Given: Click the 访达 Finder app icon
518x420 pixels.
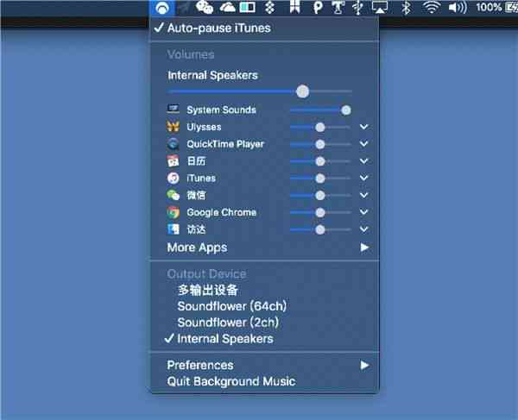Looking at the screenshot, I should [174, 229].
